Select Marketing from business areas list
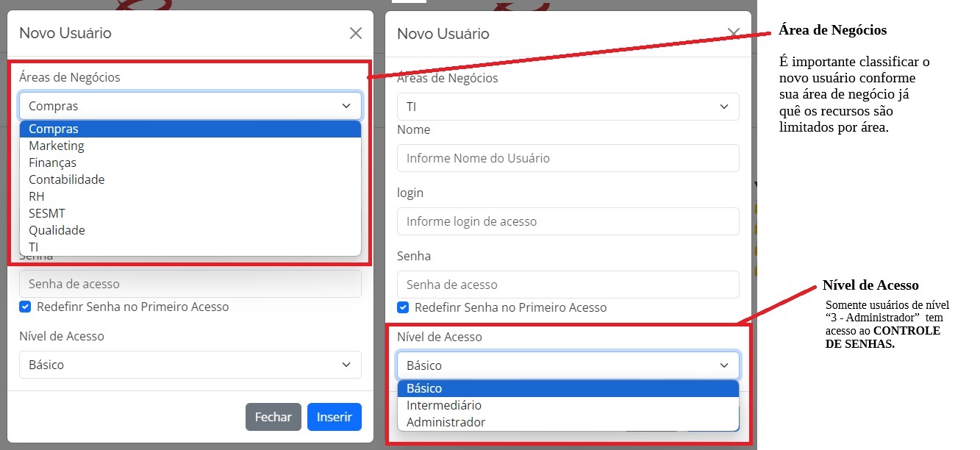Image resolution: width=980 pixels, height=450 pixels. point(57,146)
